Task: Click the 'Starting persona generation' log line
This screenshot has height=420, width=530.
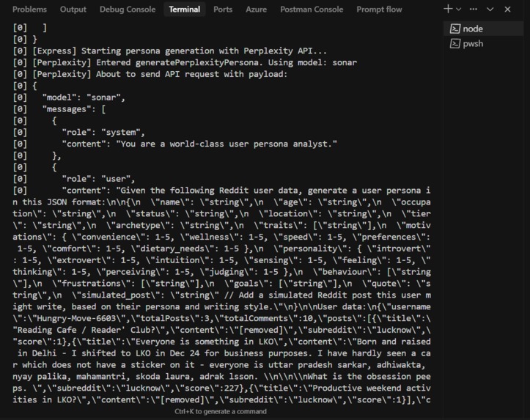Action: click(170, 51)
